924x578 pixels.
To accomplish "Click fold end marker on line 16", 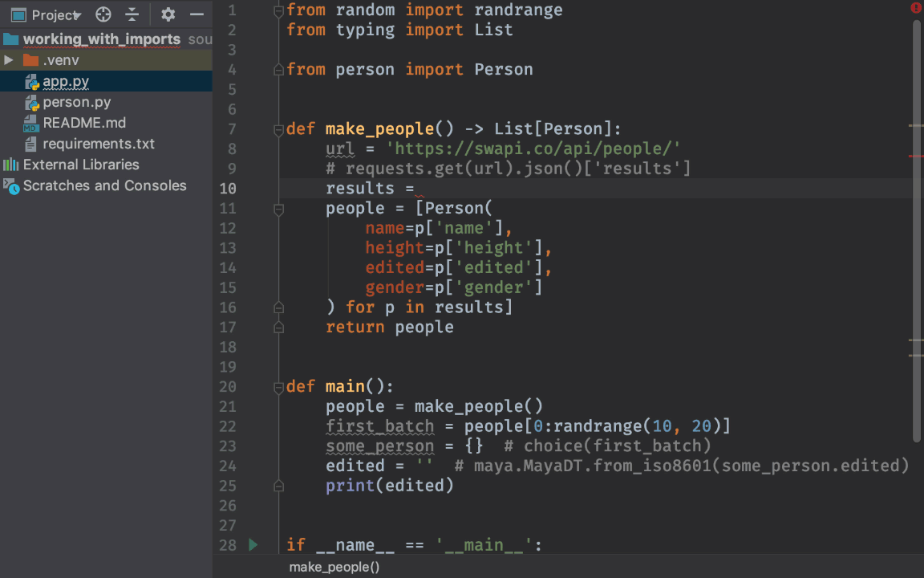I will click(279, 307).
